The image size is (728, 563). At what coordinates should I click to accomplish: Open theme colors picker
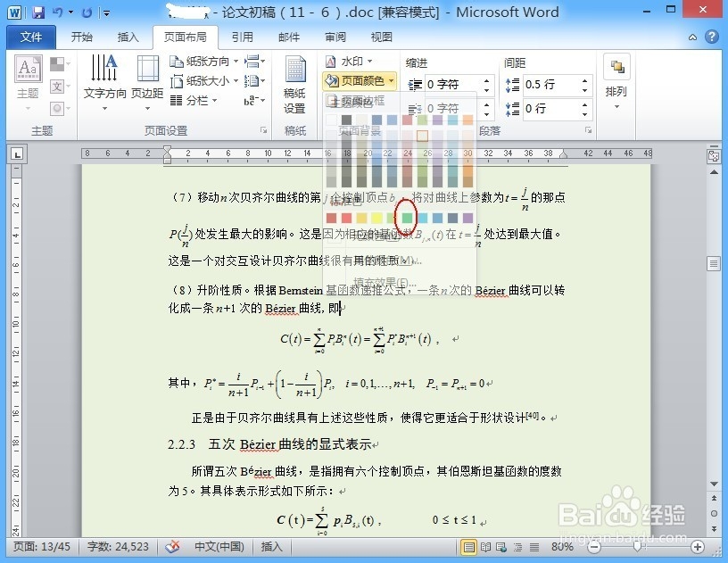click(x=60, y=64)
